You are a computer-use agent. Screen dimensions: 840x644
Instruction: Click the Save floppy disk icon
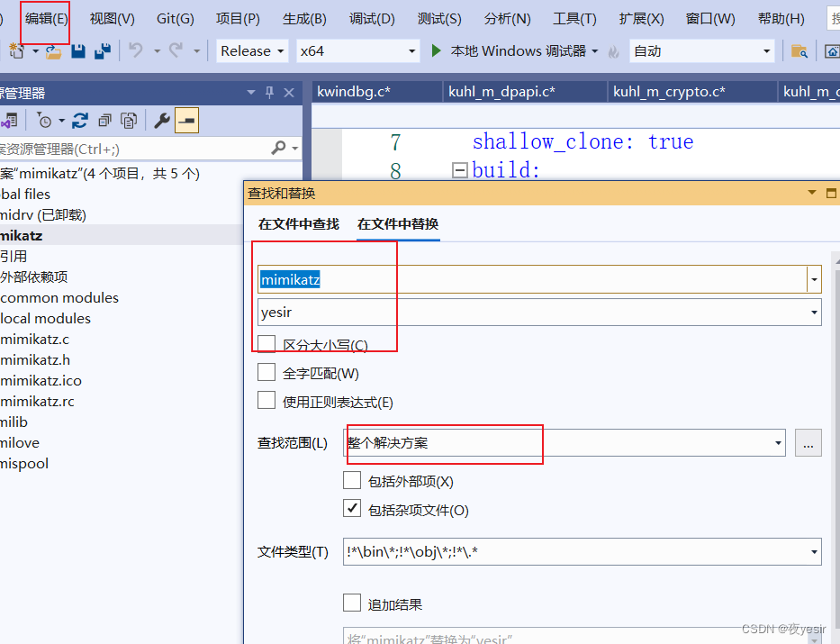coord(78,51)
